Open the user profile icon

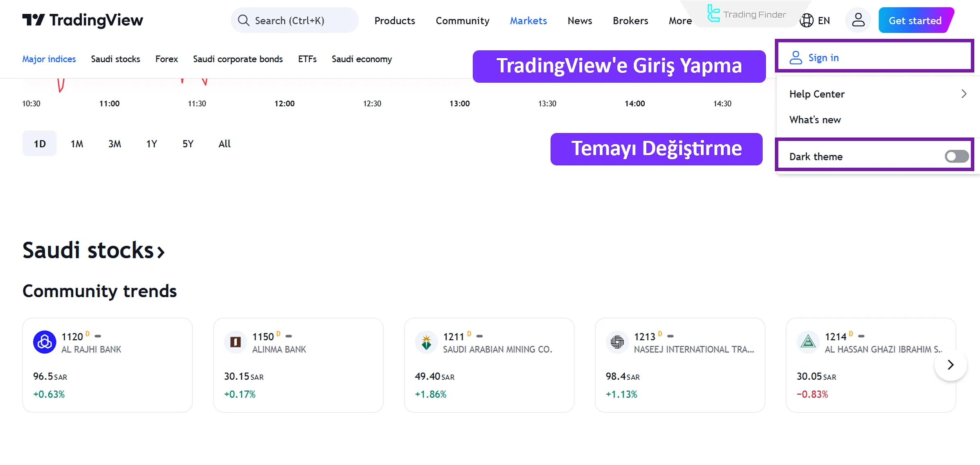pyautogui.click(x=858, y=20)
